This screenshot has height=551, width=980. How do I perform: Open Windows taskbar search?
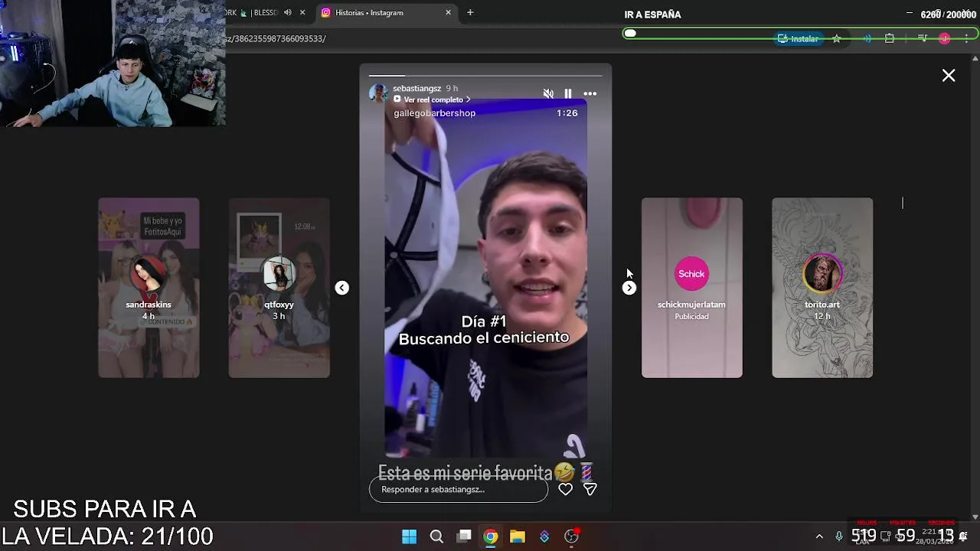(x=436, y=536)
